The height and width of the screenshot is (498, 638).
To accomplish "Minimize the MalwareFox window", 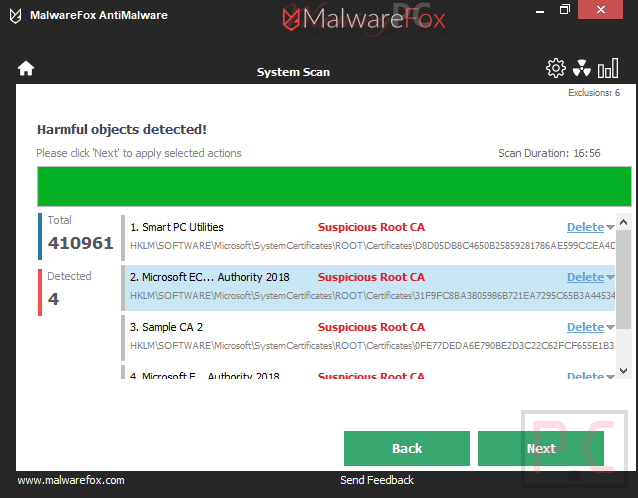I will 540,10.
